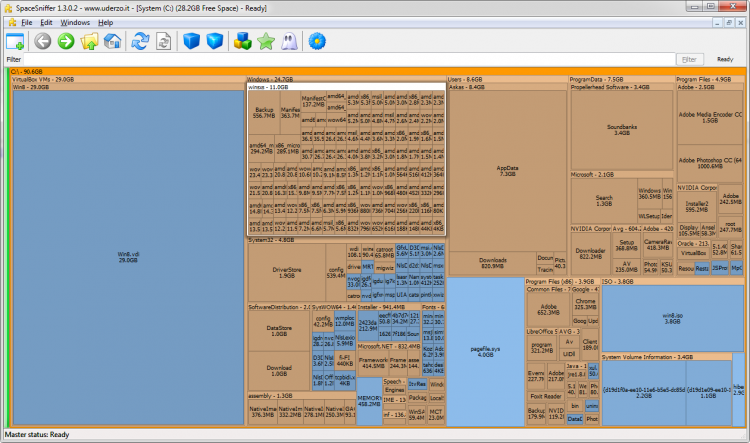Toggle the ghost unknown space icon

tap(289, 42)
